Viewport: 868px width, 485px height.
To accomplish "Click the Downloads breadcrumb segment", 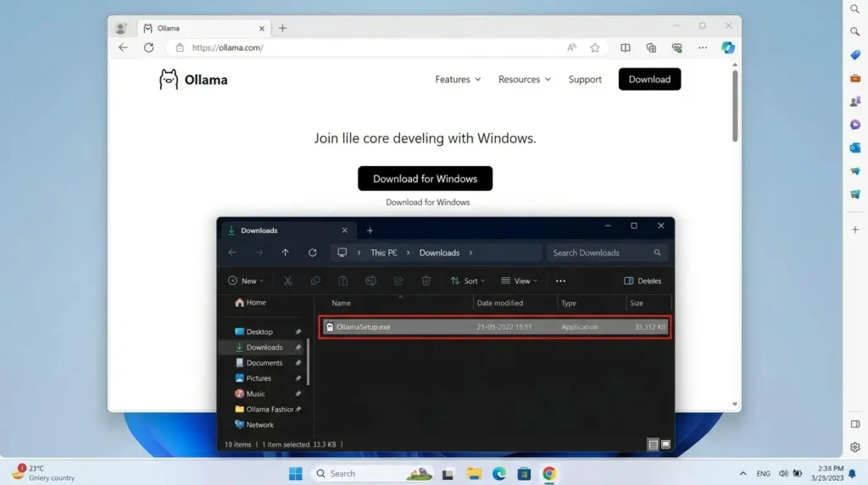I will click(439, 253).
